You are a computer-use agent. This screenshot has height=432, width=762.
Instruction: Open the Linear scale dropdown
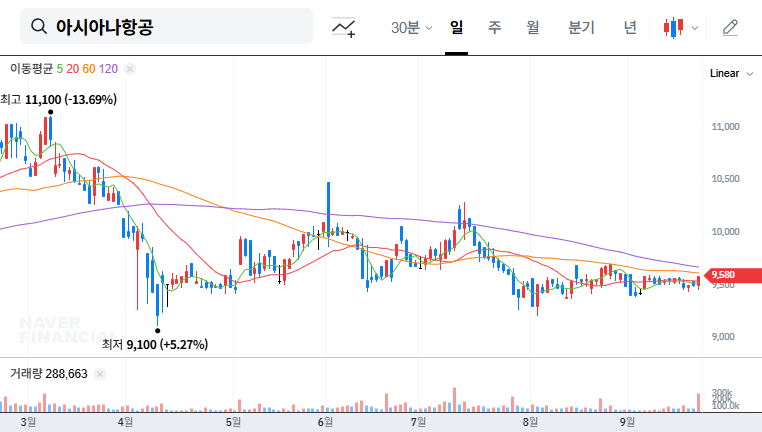point(731,73)
